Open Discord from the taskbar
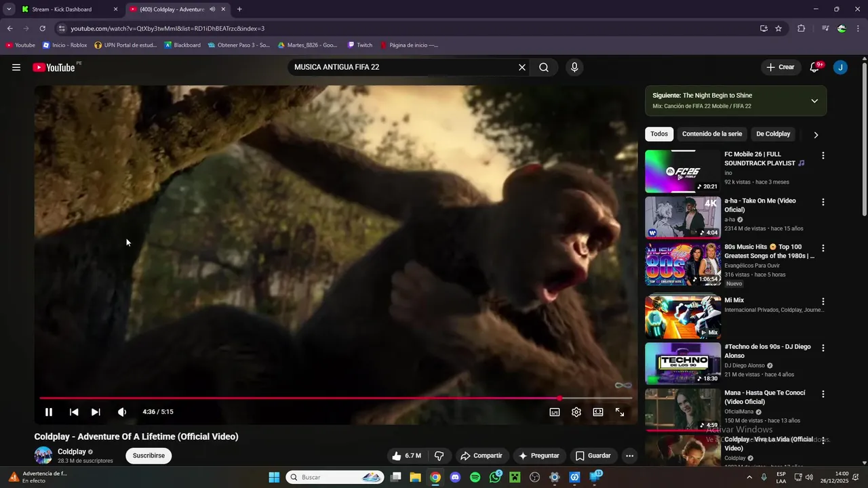The height and width of the screenshot is (488, 868). tap(455, 477)
